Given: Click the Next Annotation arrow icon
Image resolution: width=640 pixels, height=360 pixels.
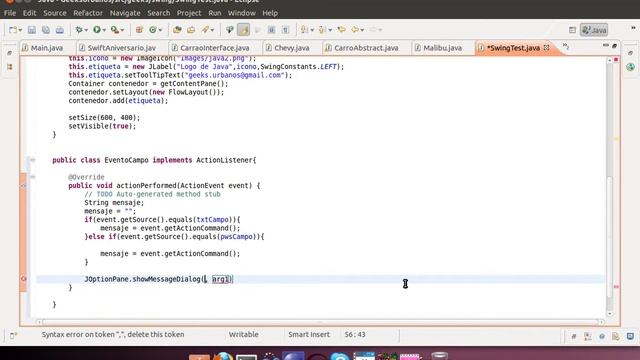Looking at the screenshot, I should [304, 30].
